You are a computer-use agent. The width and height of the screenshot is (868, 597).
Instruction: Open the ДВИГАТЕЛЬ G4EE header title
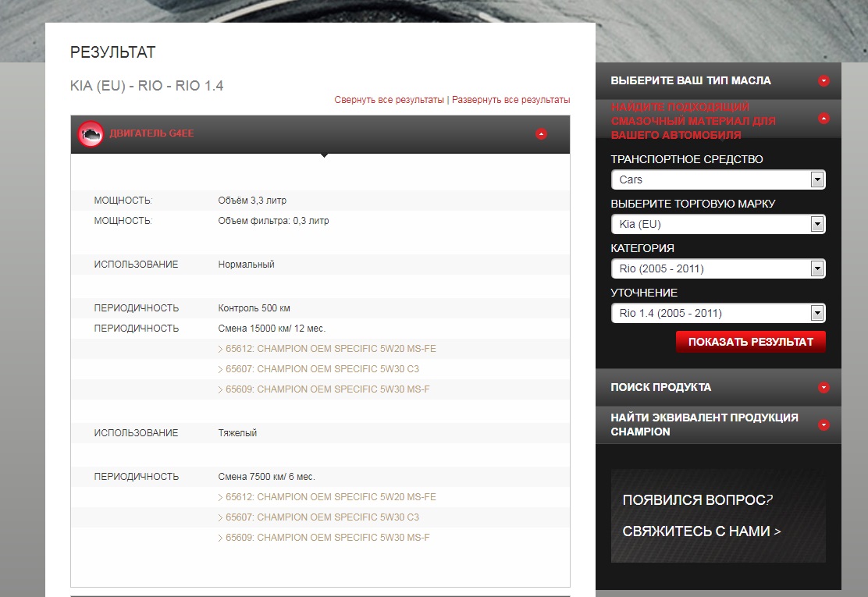[x=151, y=133]
